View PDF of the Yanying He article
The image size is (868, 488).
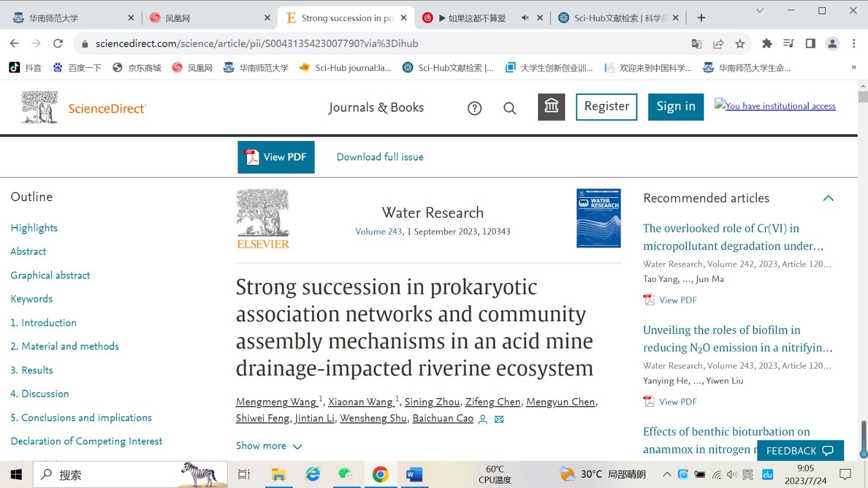[670, 402]
